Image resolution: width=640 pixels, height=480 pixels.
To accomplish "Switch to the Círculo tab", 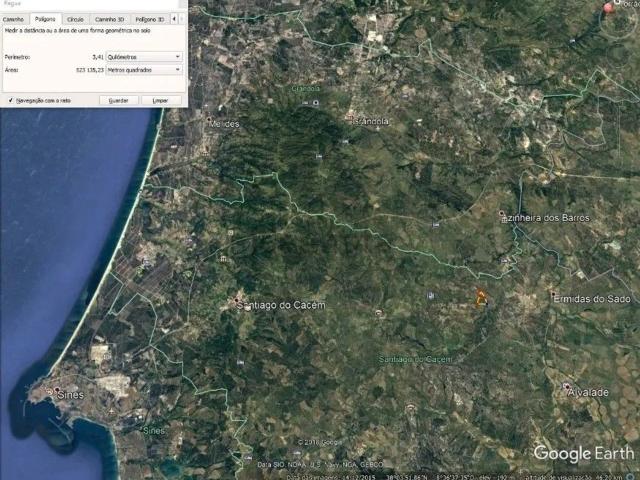I will pyautogui.click(x=76, y=19).
